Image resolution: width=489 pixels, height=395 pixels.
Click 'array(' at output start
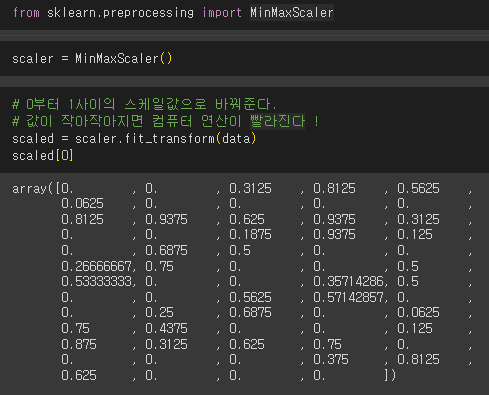tap(33, 189)
